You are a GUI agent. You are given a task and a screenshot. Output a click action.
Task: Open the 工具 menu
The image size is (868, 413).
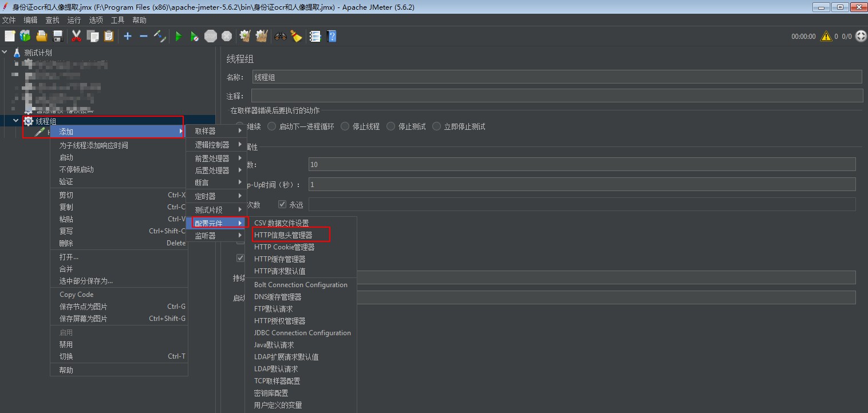[x=117, y=20]
